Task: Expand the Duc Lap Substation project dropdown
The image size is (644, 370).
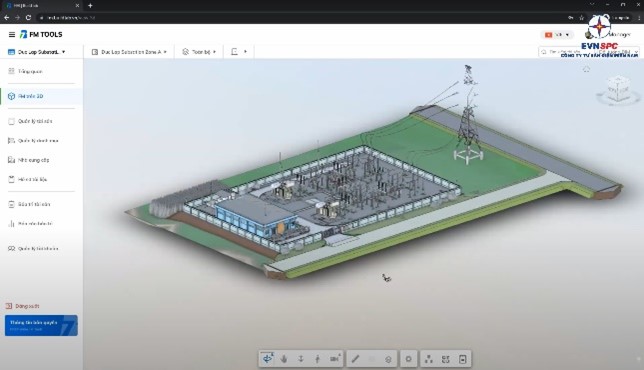Action: 37,52
